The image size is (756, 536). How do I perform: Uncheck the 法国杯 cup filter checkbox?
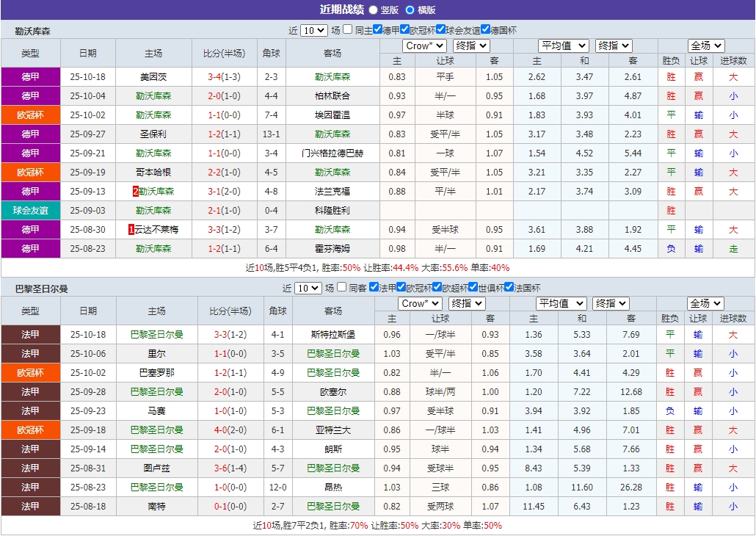pos(510,288)
